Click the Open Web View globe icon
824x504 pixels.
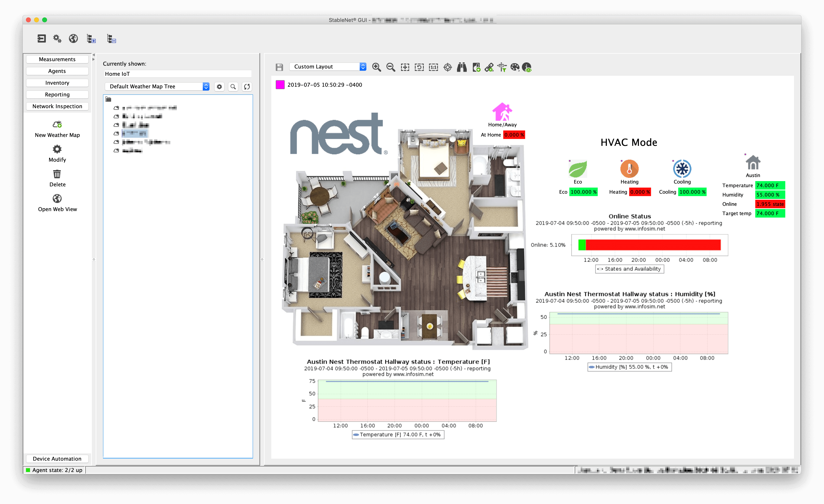[x=57, y=199]
